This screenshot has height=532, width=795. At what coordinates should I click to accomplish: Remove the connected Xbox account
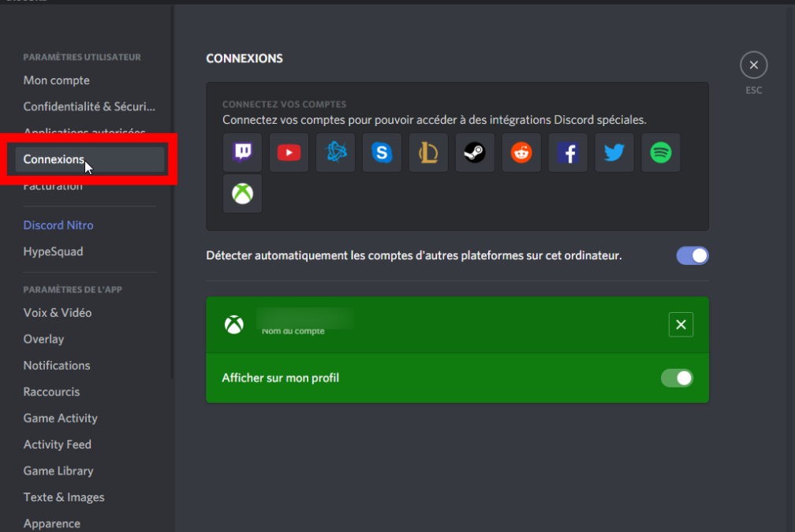point(681,325)
